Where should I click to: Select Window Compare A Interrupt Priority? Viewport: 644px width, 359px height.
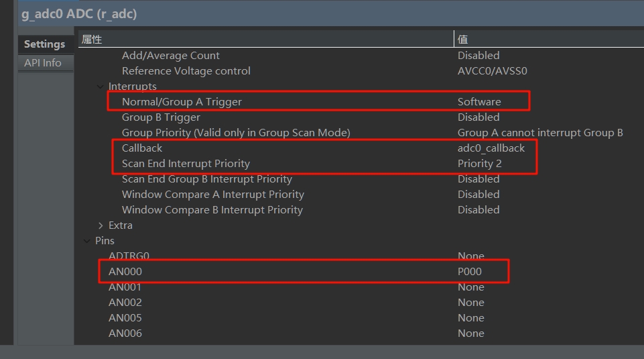coord(212,195)
